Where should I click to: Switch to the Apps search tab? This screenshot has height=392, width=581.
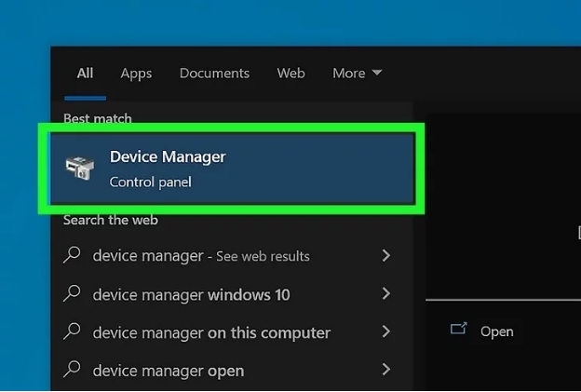[136, 73]
